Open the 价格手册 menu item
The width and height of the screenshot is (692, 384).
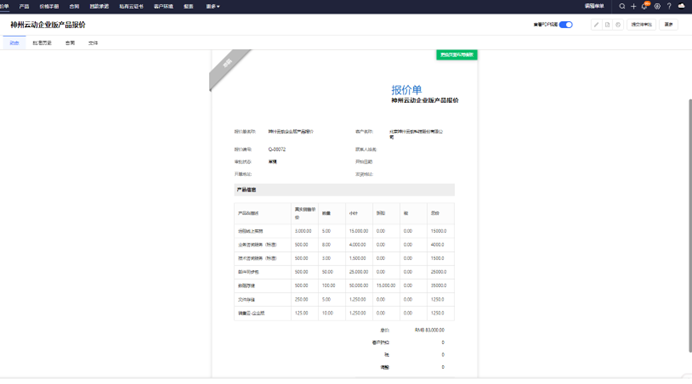coord(49,7)
